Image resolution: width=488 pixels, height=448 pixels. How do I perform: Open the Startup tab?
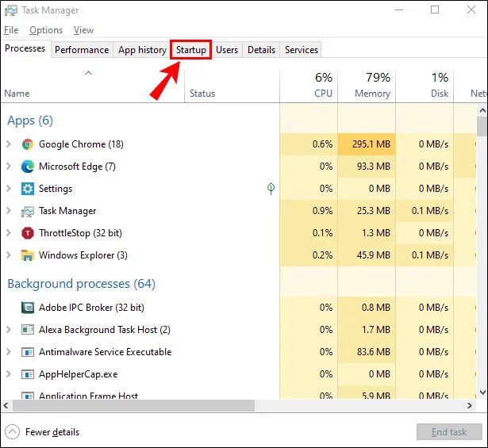point(190,50)
